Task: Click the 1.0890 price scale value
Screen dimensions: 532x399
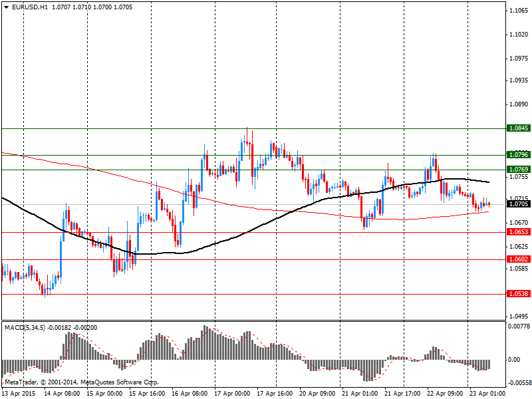Action: (x=519, y=104)
